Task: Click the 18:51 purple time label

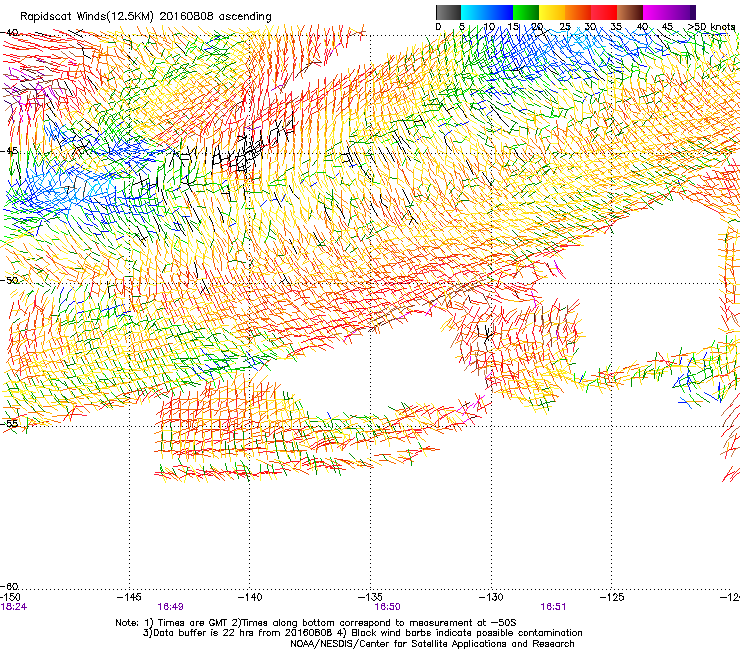Action: [x=554, y=607]
